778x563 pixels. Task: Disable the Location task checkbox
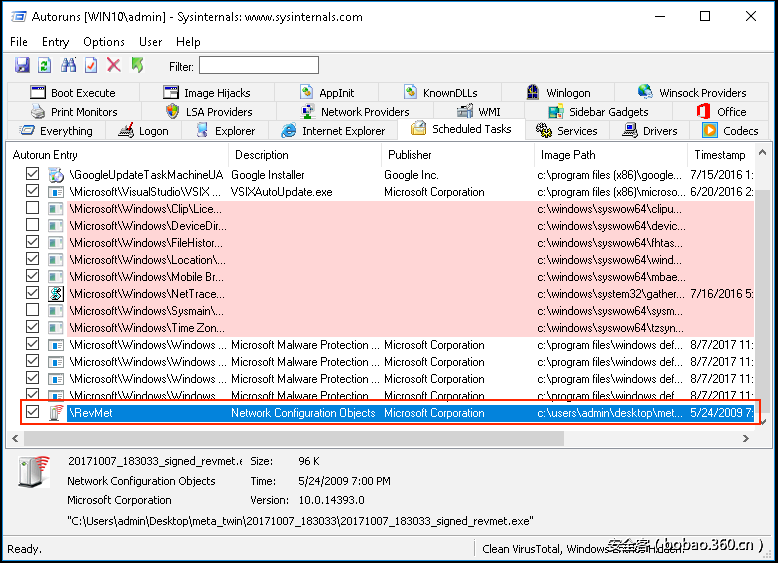(32, 259)
